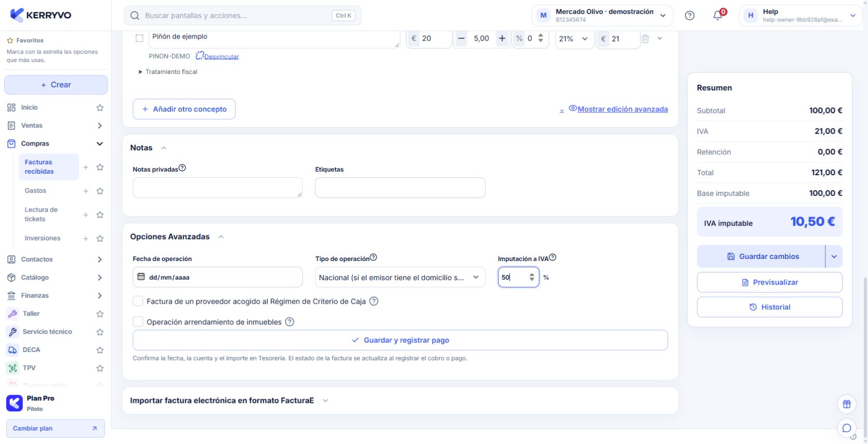
Task: Open the help question mark icon in header
Action: pos(690,16)
